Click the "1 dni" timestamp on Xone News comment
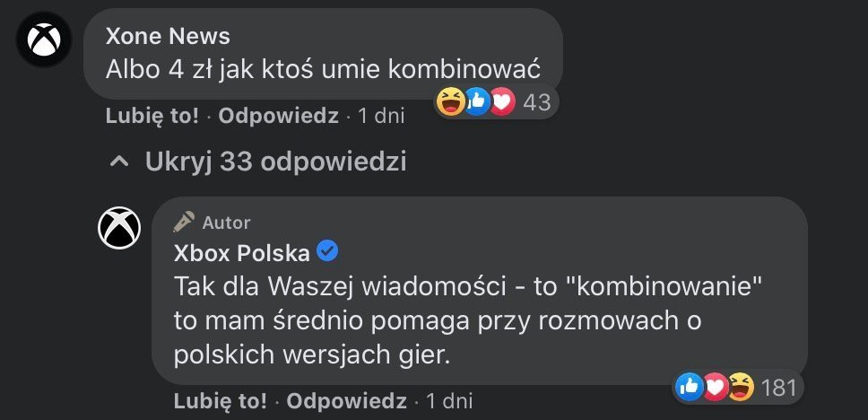868x420 pixels. click(x=382, y=116)
